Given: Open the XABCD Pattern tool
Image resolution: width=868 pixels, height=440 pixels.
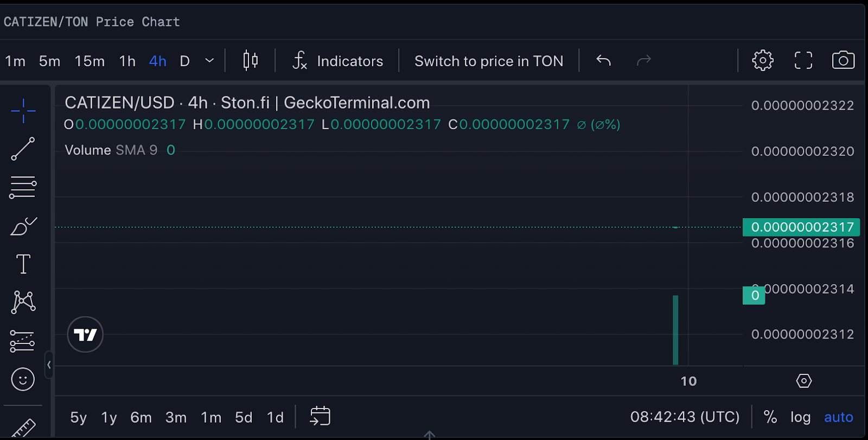Looking at the screenshot, I should pos(23,302).
